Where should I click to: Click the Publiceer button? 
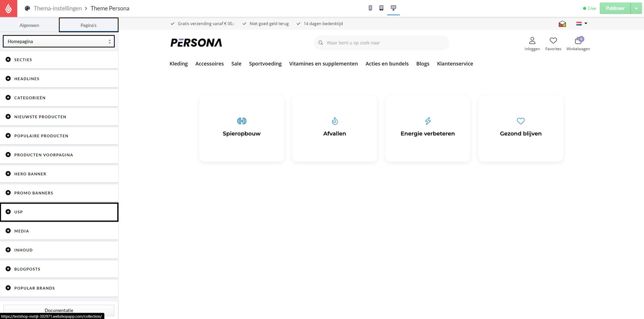615,8
